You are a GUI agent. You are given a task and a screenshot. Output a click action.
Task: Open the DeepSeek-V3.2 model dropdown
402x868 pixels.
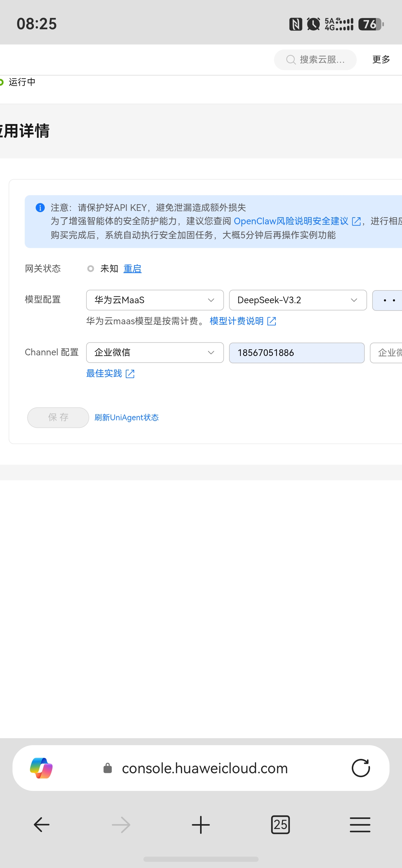pos(298,300)
